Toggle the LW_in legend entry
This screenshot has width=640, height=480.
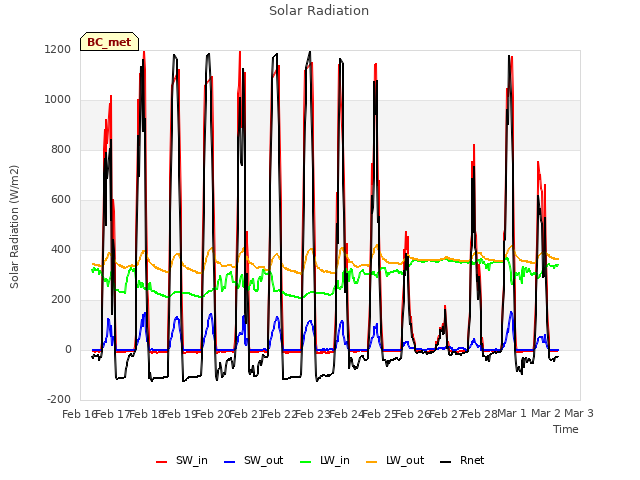(325, 461)
